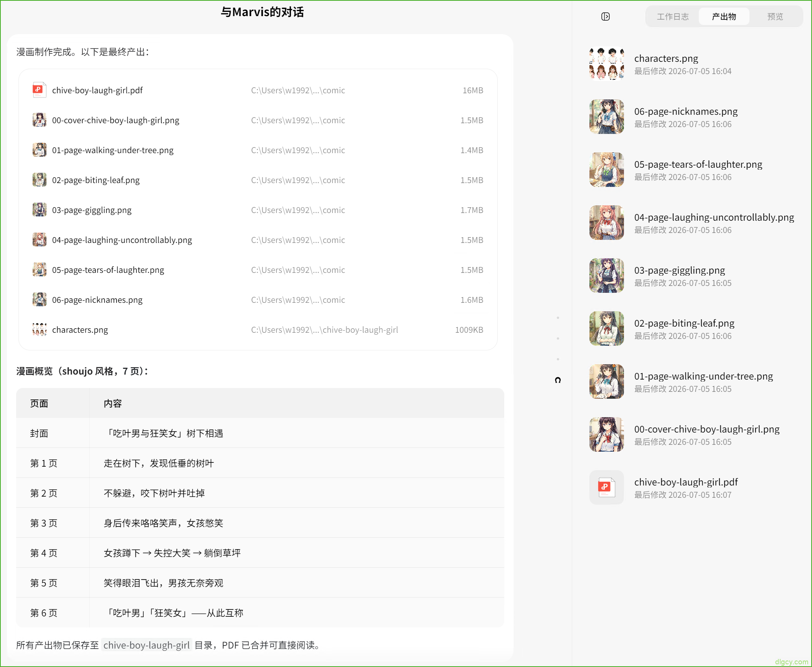Viewport: 812px width, 667px height.
Task: Click the chive-boy-laugh-girl directory link
Action: click(x=146, y=645)
